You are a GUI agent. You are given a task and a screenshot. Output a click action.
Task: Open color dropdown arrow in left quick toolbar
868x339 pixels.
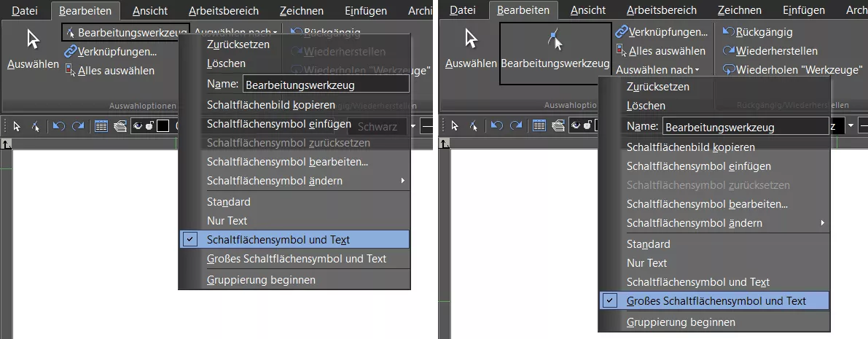pyautogui.click(x=413, y=126)
